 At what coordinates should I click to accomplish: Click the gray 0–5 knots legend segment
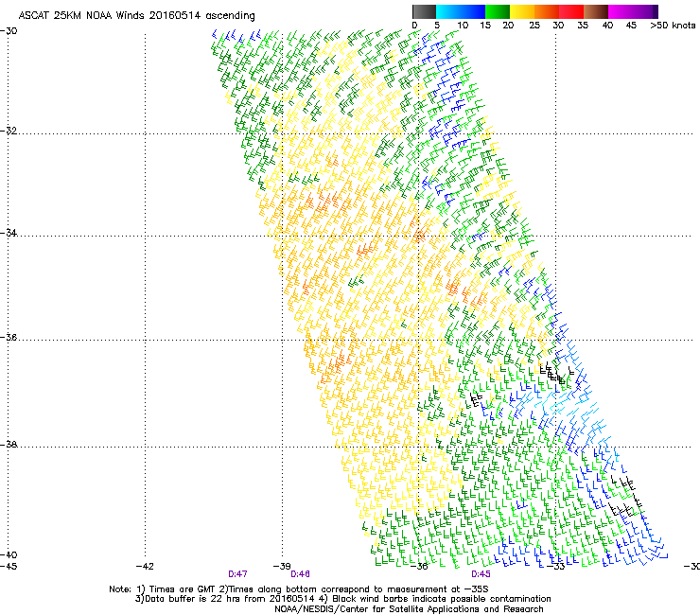(424, 11)
